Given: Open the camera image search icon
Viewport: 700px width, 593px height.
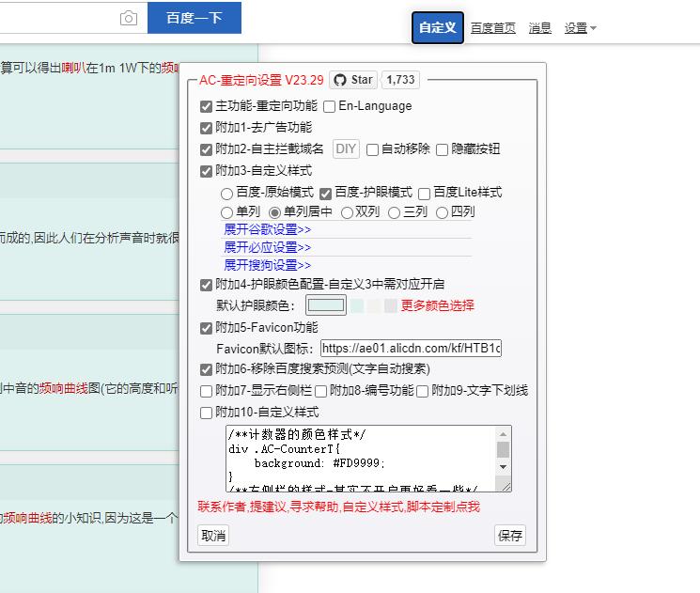Looking at the screenshot, I should (x=129, y=18).
